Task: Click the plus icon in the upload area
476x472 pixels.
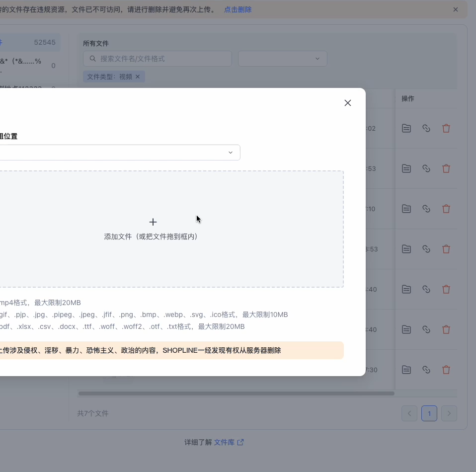Action: (x=153, y=222)
